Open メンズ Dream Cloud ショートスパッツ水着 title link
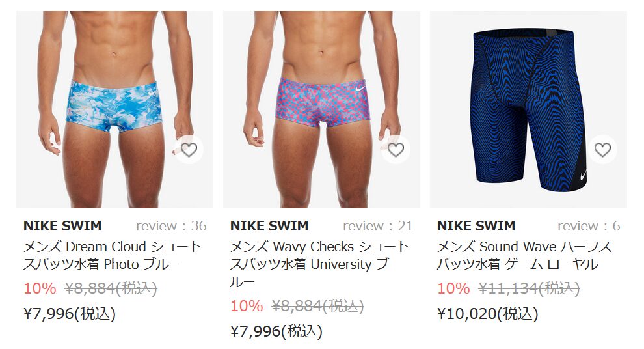Screen dimensions: 644x349 coord(113,255)
